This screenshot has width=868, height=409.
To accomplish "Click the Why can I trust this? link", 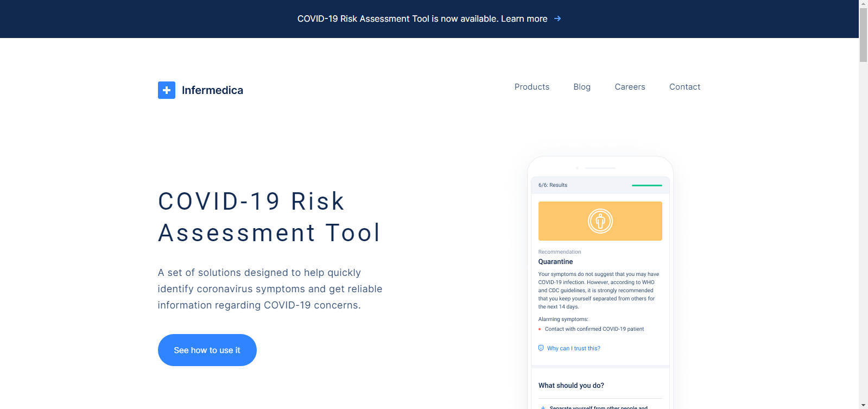I will point(573,349).
